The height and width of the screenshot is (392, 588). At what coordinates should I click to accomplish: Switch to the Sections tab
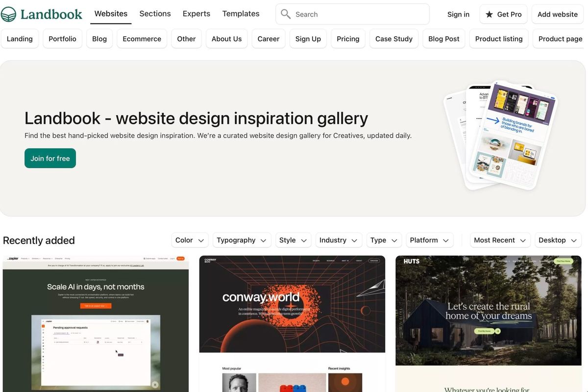pyautogui.click(x=155, y=14)
